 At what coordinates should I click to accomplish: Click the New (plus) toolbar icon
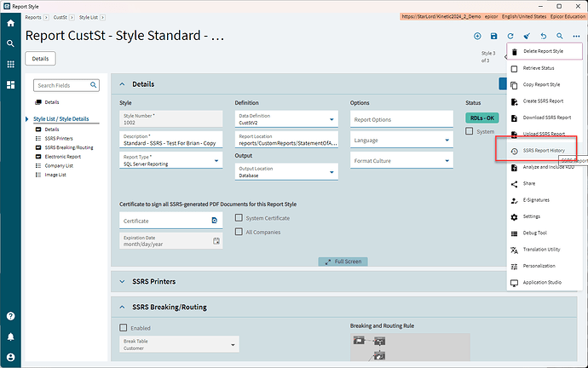477,36
